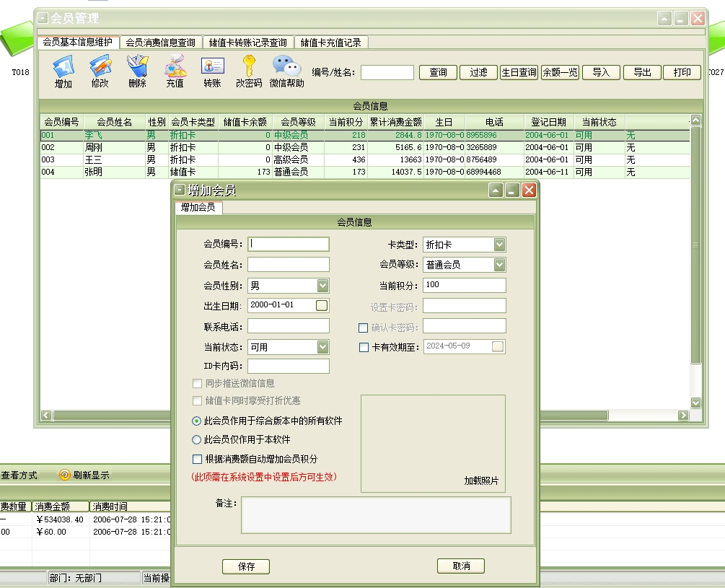Open the 转账 (Transfer) tool
This screenshot has width=725, height=588.
[x=212, y=68]
